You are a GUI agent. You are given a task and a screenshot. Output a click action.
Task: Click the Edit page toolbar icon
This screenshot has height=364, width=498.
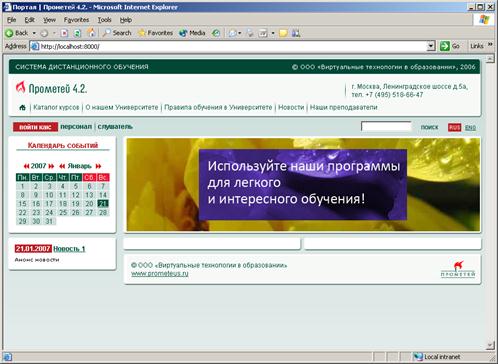coord(263,33)
